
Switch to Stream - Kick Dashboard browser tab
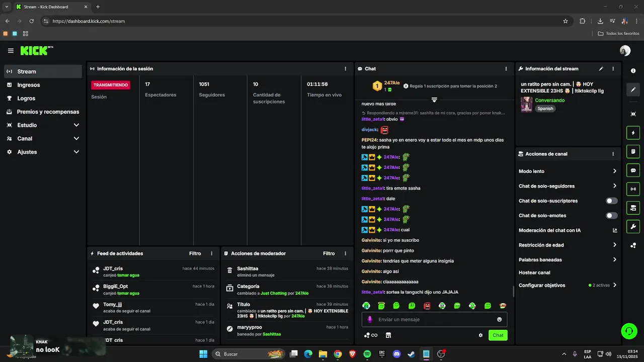pos(52,7)
